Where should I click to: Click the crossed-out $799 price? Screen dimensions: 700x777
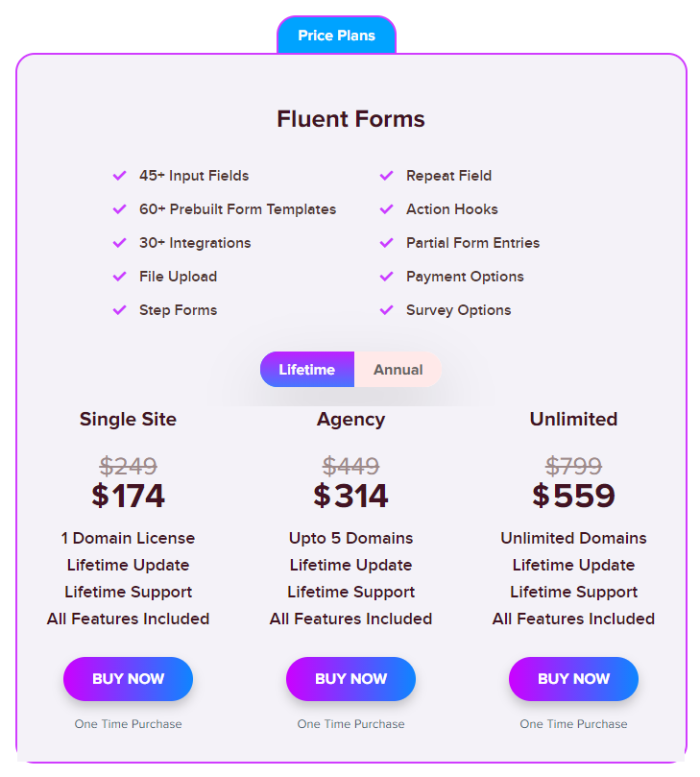point(573,466)
